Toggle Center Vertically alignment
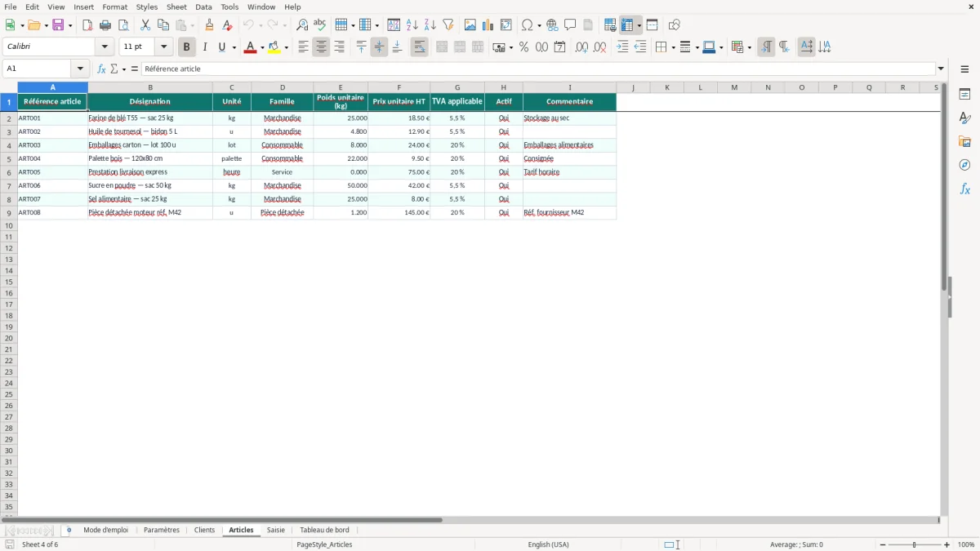Image resolution: width=980 pixels, height=551 pixels. tap(379, 47)
